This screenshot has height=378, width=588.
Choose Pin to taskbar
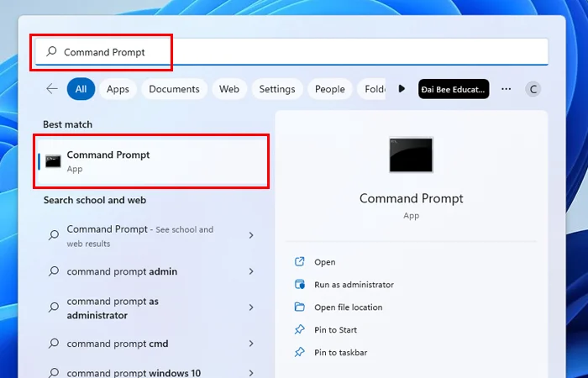click(341, 353)
